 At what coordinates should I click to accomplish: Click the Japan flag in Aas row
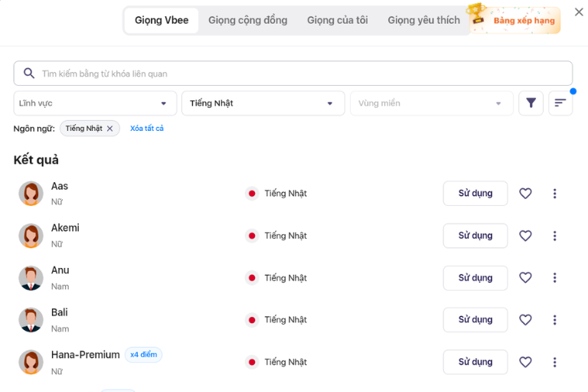pos(252,194)
